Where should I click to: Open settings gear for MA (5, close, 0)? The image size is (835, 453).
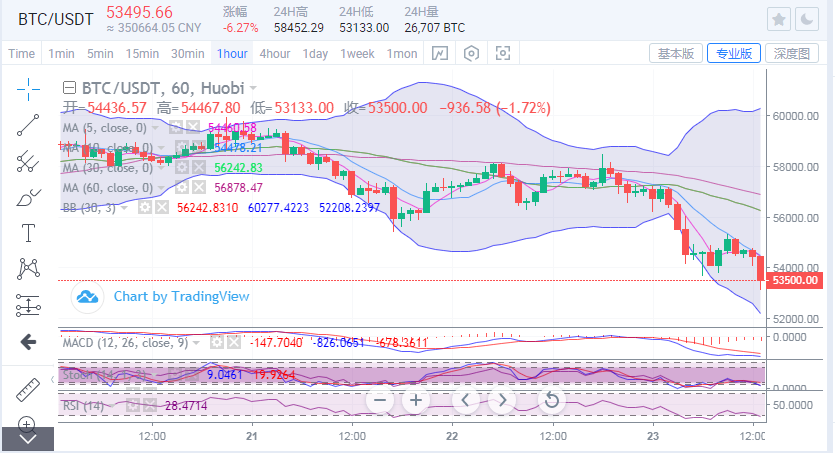click(x=176, y=128)
